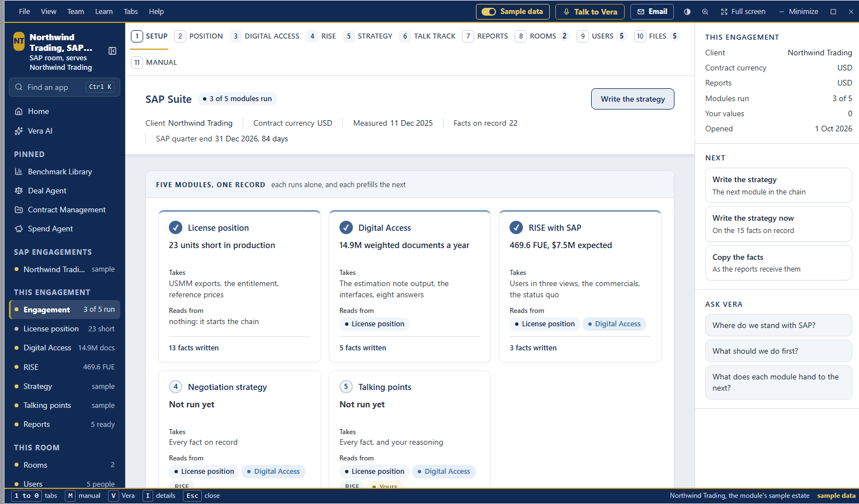Click the Spend Agent icon

click(19, 229)
